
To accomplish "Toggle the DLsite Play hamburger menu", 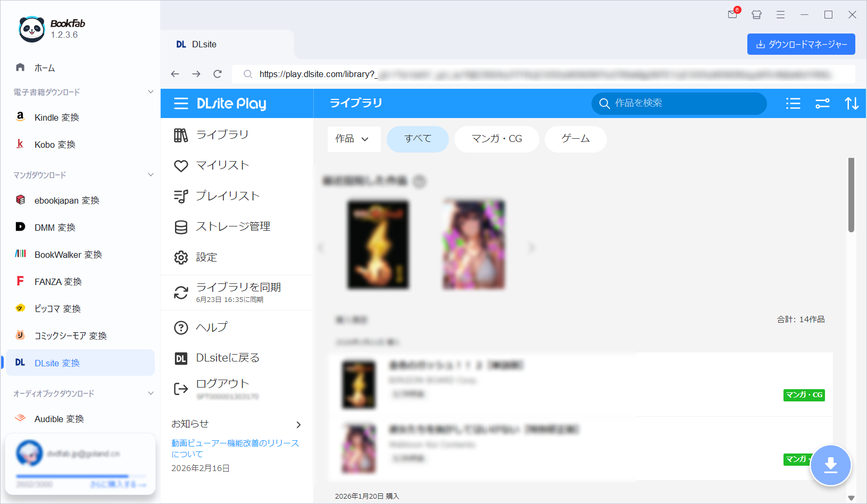I will (181, 104).
